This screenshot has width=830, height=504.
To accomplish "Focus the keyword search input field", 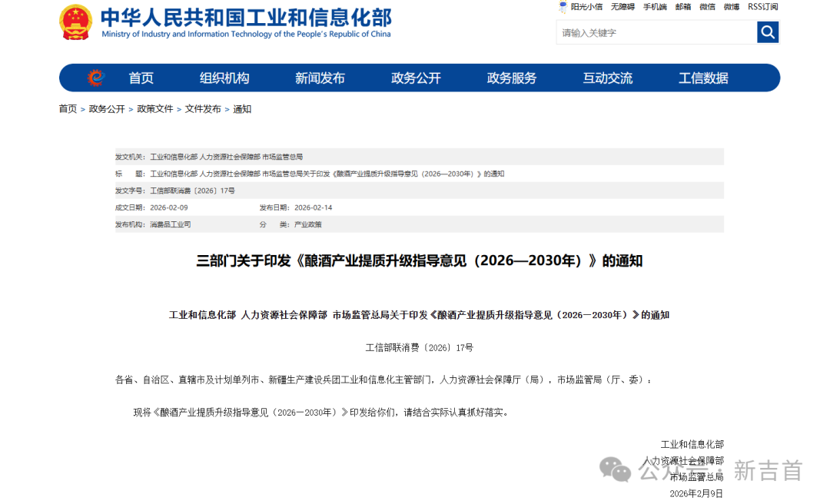I will click(x=656, y=32).
